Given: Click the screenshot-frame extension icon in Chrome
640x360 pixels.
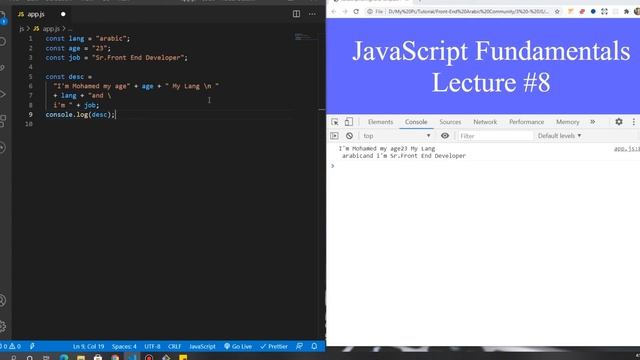Looking at the screenshot, I should (604, 11).
